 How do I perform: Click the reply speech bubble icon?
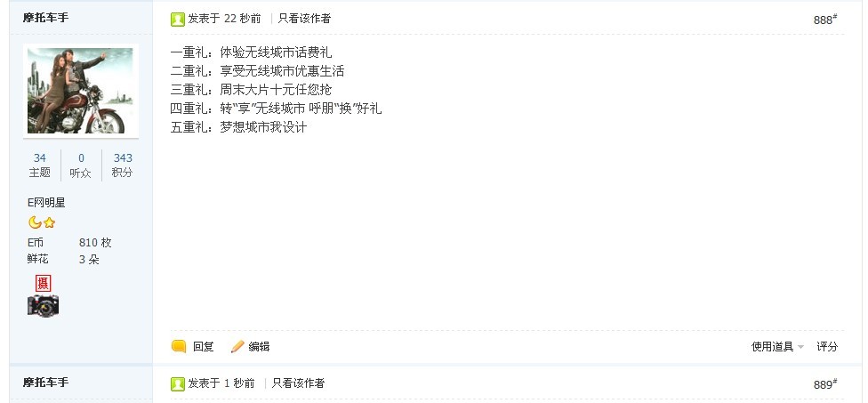pyautogui.click(x=179, y=347)
